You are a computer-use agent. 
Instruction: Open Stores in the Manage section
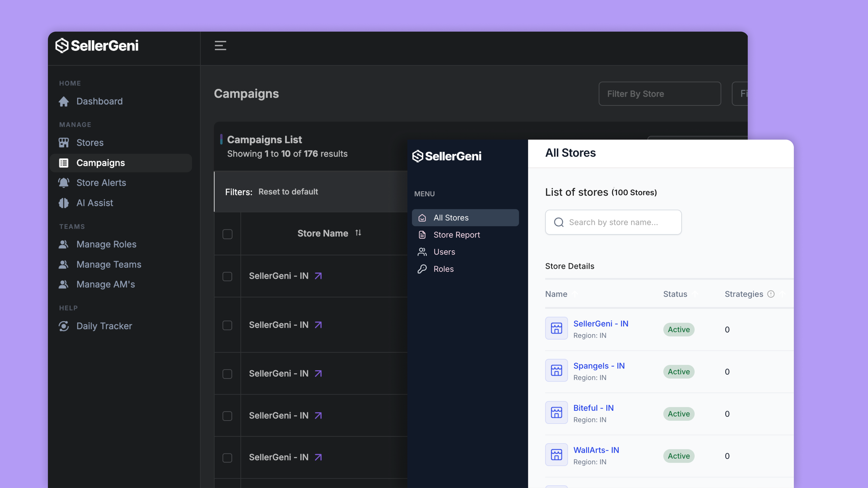coord(90,143)
